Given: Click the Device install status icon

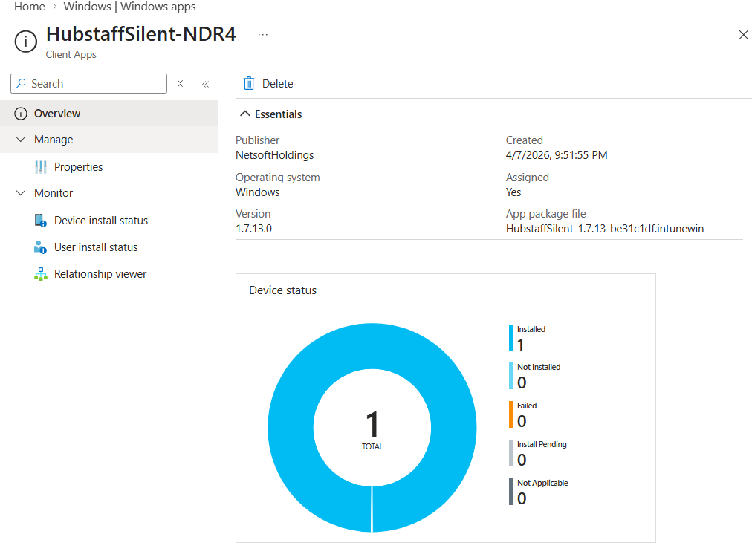Looking at the screenshot, I should 41,221.
